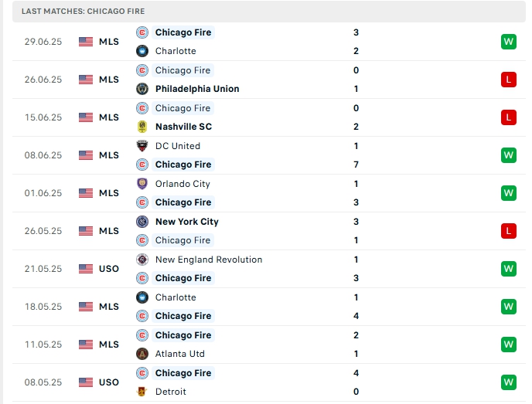Click the Philadelphia Union team crest
532x404 pixels.
[x=142, y=89]
